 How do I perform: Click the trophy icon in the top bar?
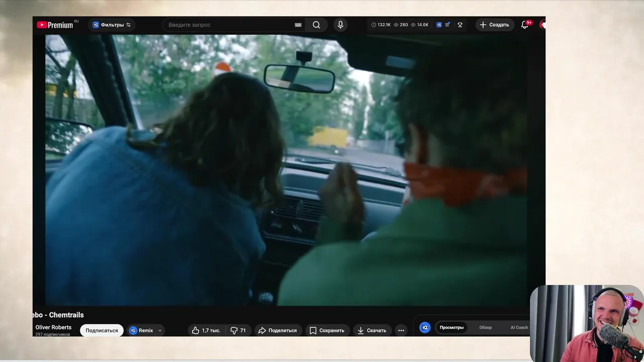point(460,25)
